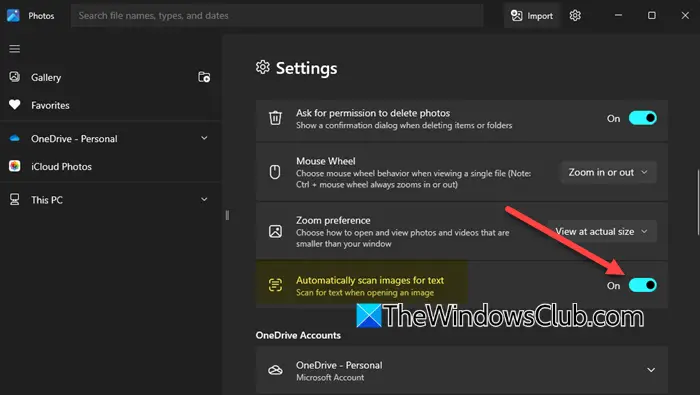700x395 pixels.
Task: Expand the This PC sidebar section
Action: [204, 200]
